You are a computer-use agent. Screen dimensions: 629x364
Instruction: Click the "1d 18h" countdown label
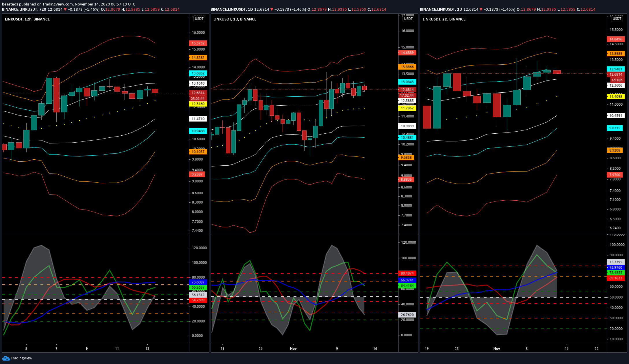click(617, 80)
